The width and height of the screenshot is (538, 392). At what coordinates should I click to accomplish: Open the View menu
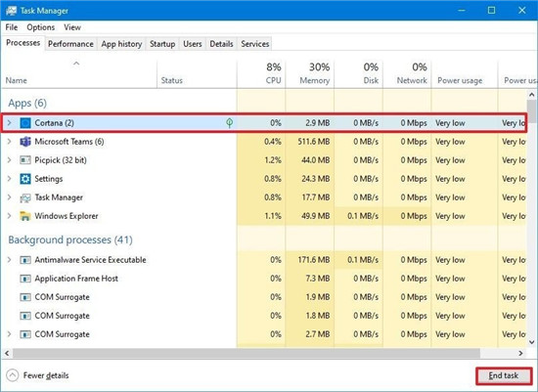pyautogui.click(x=72, y=27)
